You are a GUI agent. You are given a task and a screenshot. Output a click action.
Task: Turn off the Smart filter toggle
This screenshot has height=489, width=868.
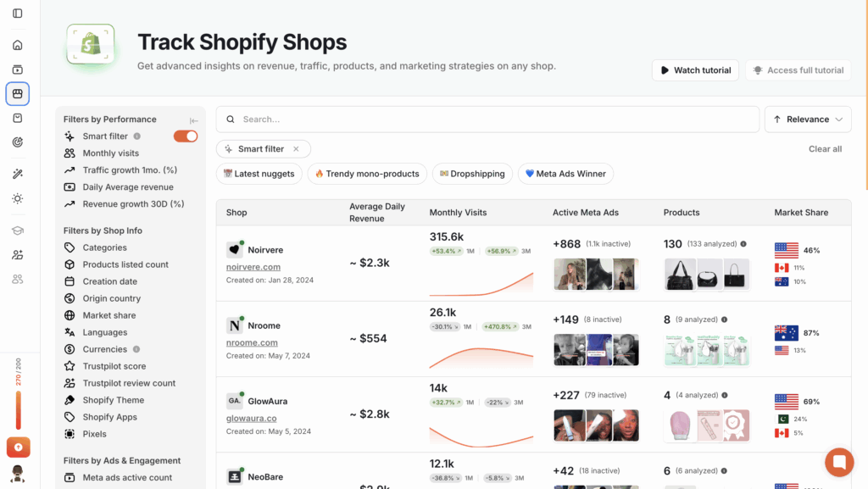pos(186,136)
